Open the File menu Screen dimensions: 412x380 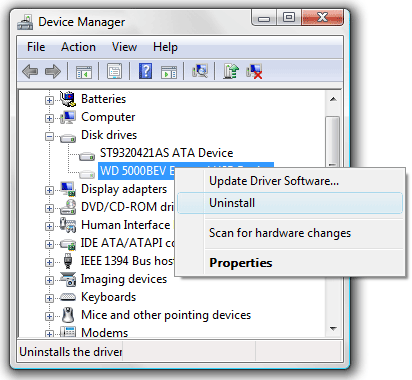(x=36, y=47)
